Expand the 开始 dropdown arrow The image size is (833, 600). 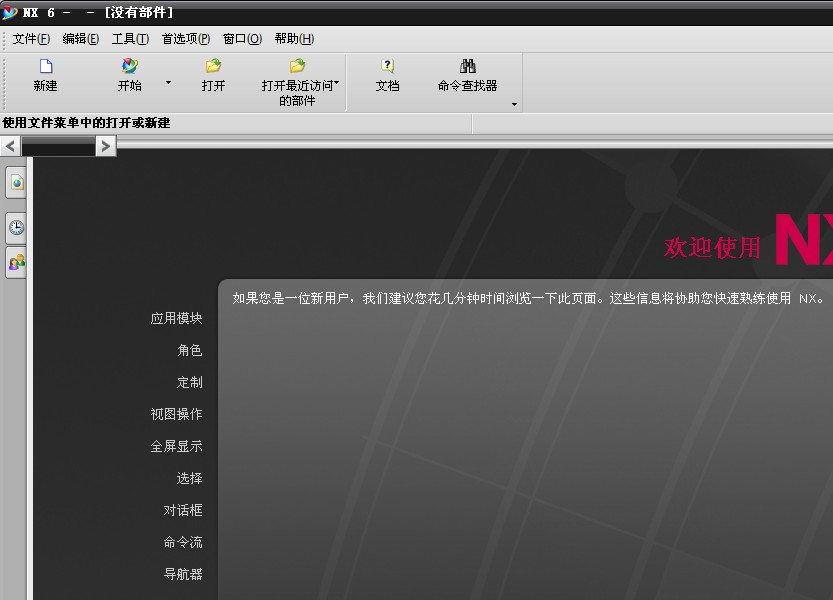point(168,82)
